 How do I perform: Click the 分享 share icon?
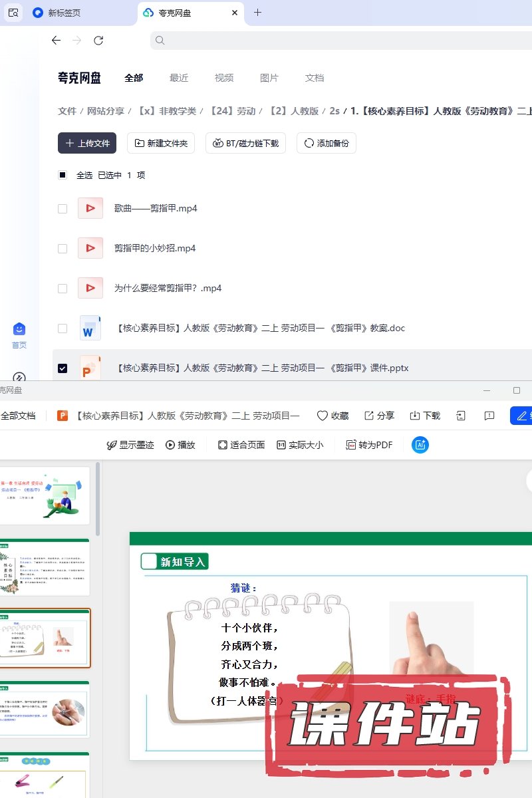tap(369, 416)
